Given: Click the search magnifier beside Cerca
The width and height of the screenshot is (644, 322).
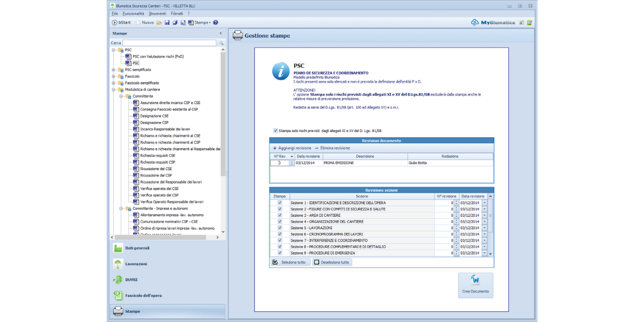Looking at the screenshot, I should (221, 42).
